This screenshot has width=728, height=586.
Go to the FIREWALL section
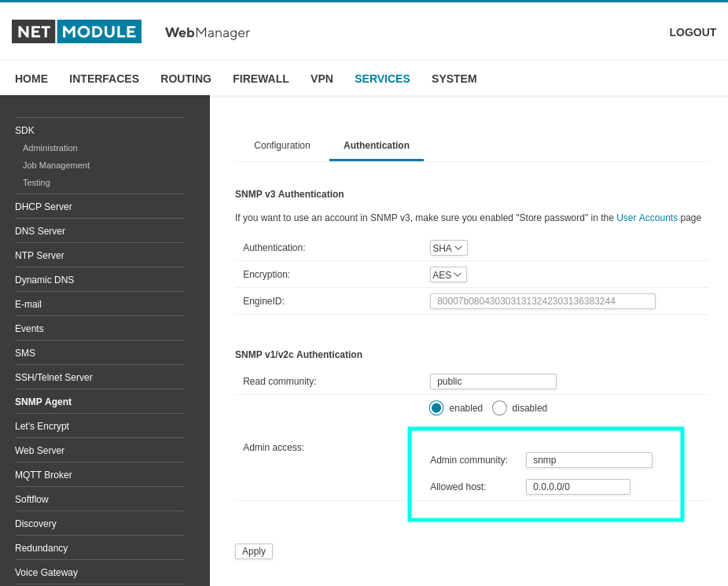click(x=260, y=79)
